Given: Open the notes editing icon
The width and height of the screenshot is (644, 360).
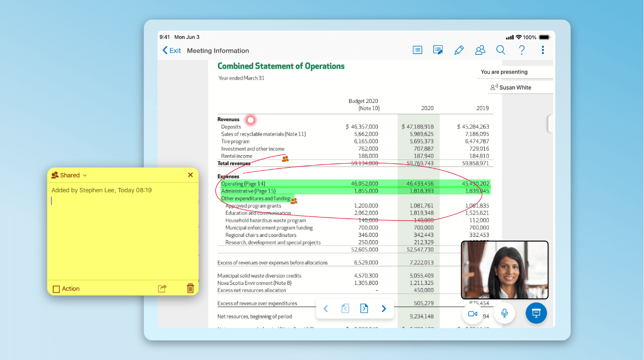Looking at the screenshot, I should coord(438,50).
